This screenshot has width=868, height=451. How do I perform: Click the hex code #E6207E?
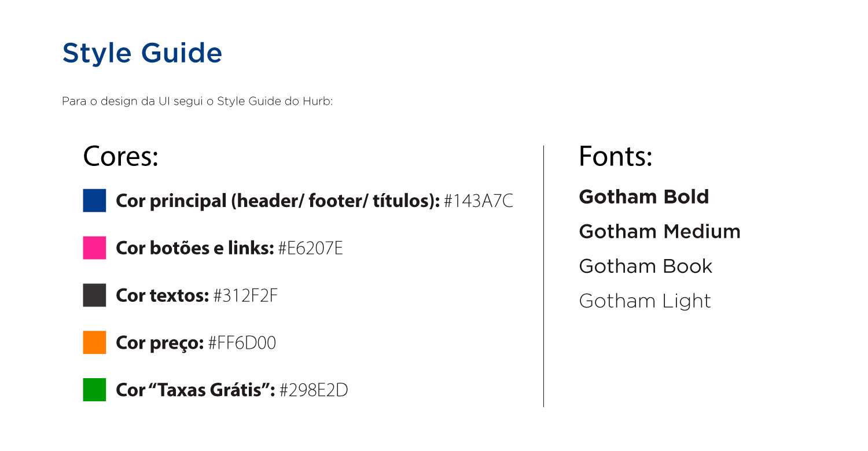(311, 248)
